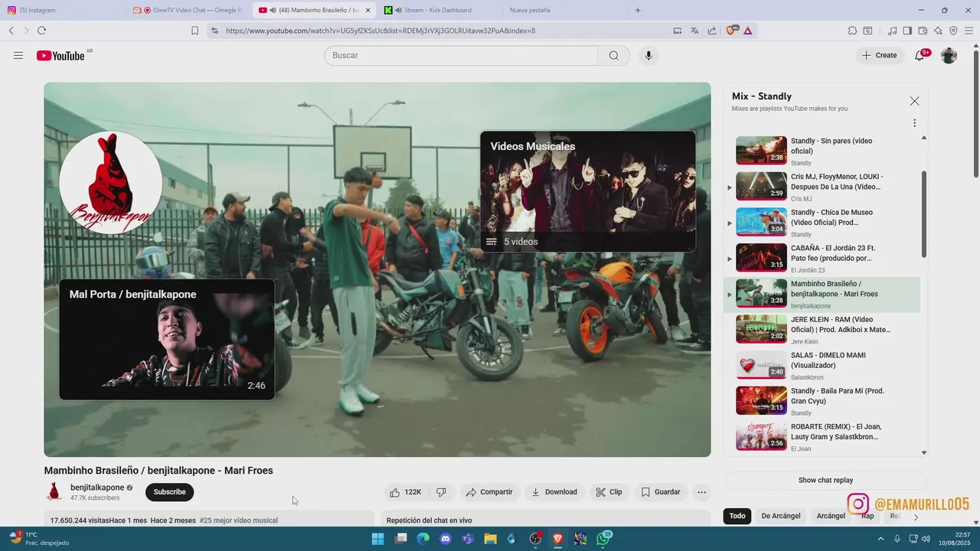Viewport: 980px width, 551px height.
Task: Open the browser main menu icon
Action: (x=969, y=31)
